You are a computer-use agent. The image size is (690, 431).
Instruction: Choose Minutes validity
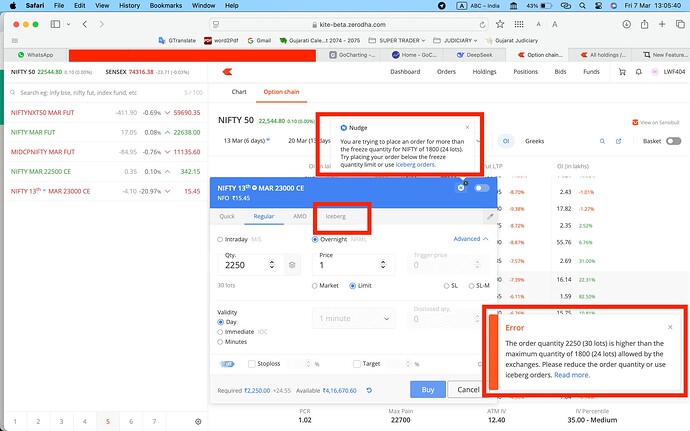click(220, 342)
